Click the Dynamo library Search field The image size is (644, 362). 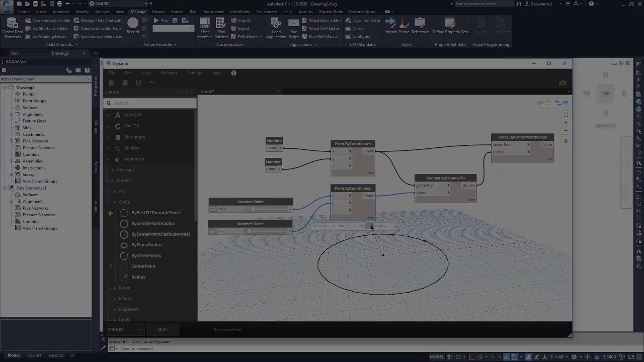(x=150, y=103)
